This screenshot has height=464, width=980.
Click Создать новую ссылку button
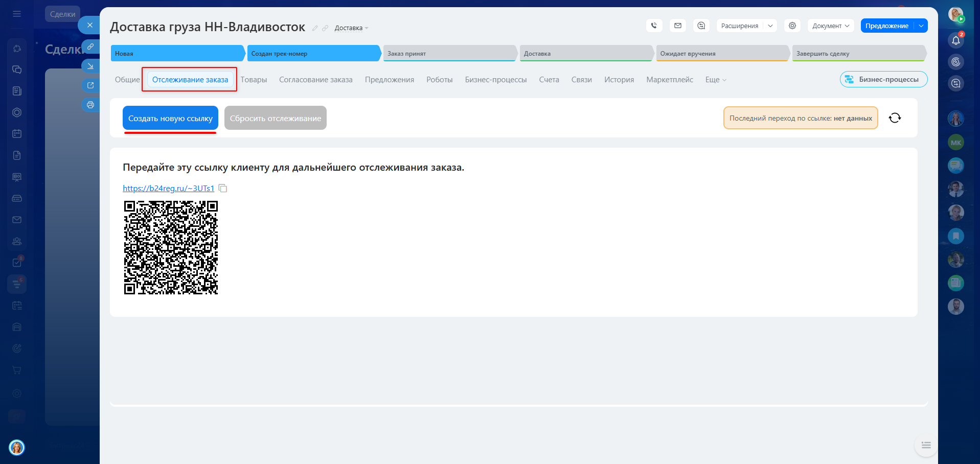click(170, 118)
